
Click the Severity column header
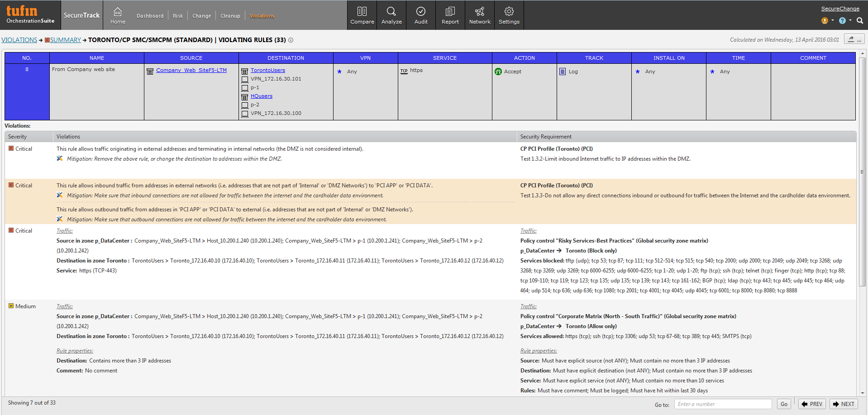click(29, 137)
